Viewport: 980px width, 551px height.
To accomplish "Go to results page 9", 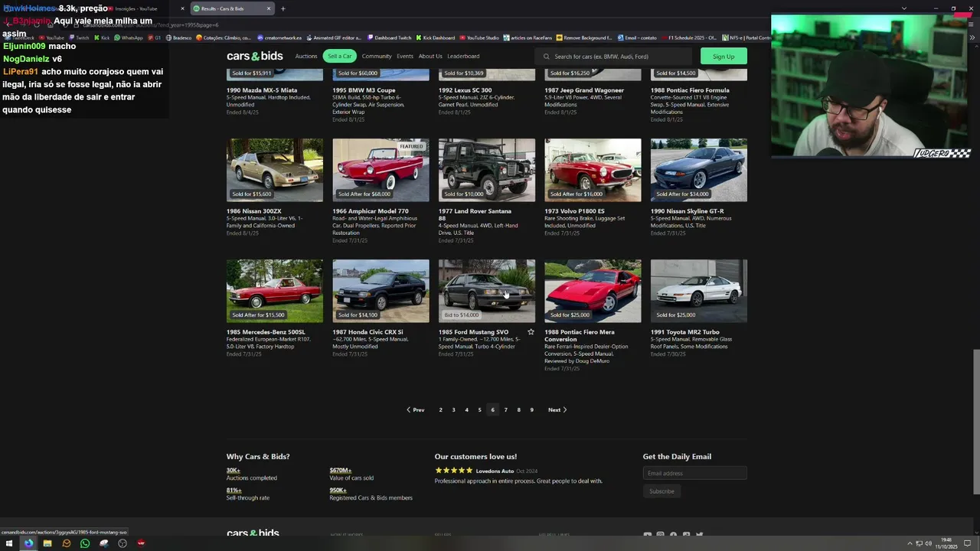I will click(531, 410).
